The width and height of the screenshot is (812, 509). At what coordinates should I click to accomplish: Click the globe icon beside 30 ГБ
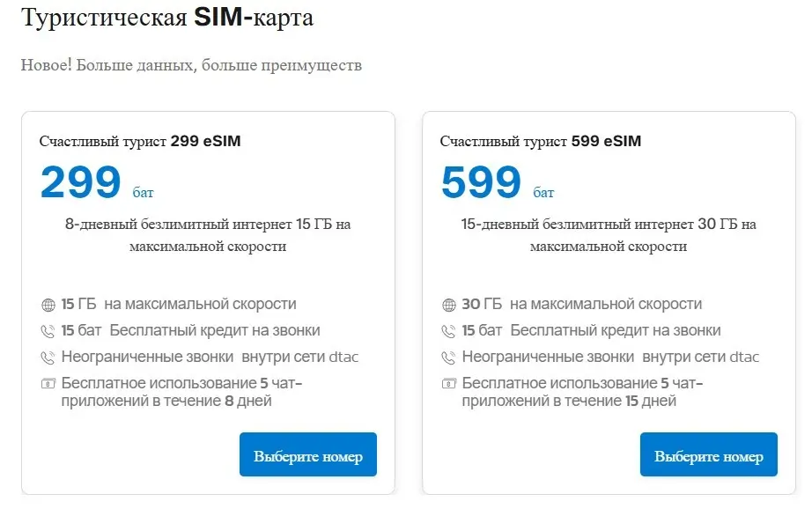point(449,305)
